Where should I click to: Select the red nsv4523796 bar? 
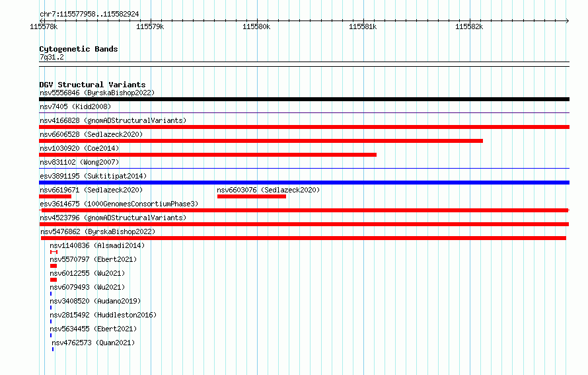pyautogui.click(x=304, y=224)
